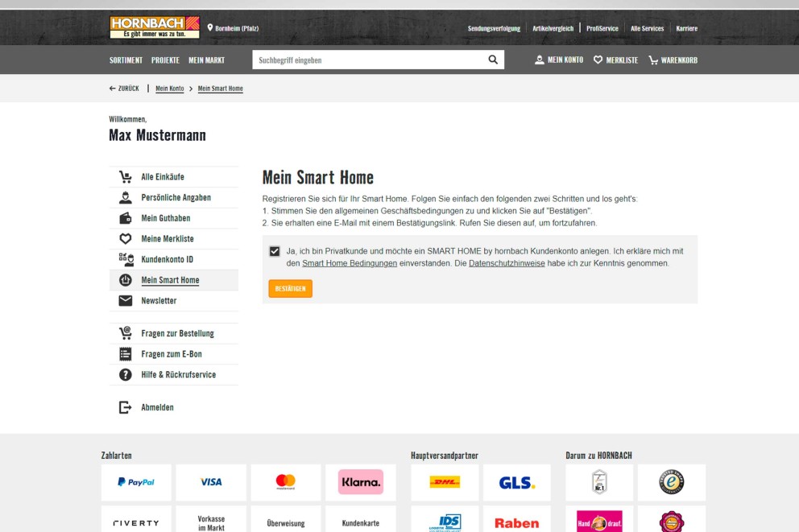Open the Sortiment menu

(126, 60)
